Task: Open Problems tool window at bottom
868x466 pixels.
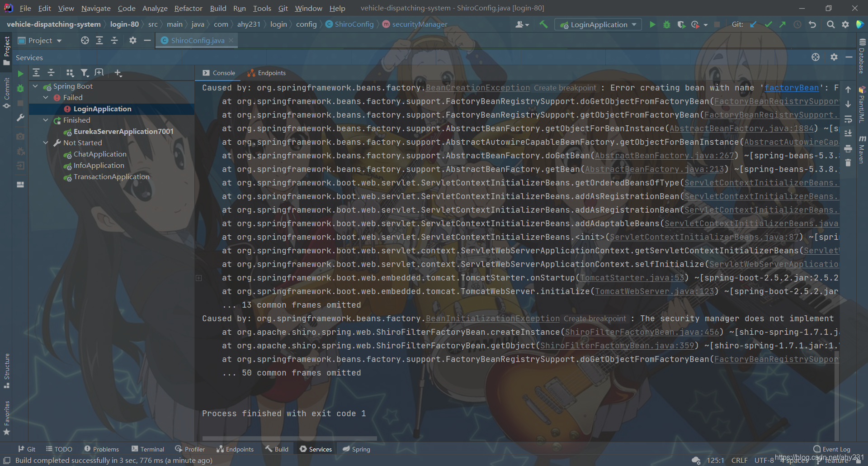Action: click(x=102, y=449)
